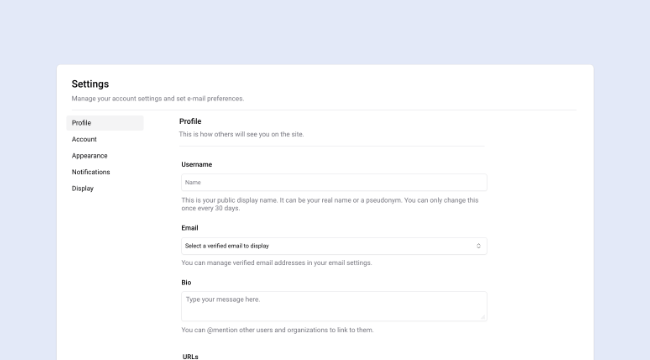Click the email settings helper text

(x=276, y=263)
